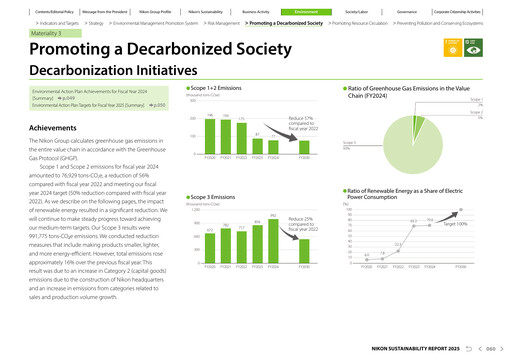
Task: Click the FY2020 bar in Scope 1+2 chart
Action: point(210,136)
